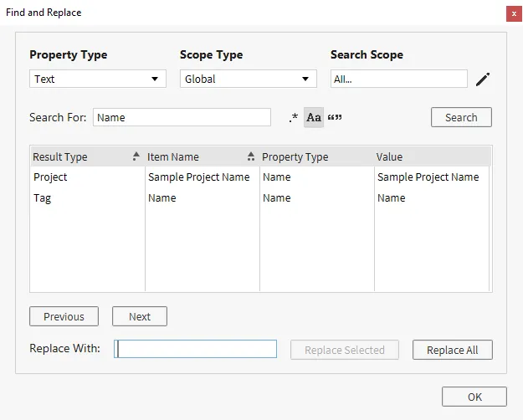Toggle the regular expression (.*) option
The width and height of the screenshot is (523, 420).
(x=293, y=118)
